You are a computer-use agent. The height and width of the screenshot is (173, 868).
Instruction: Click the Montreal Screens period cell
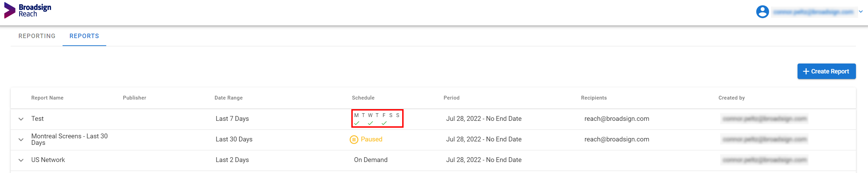click(x=484, y=139)
